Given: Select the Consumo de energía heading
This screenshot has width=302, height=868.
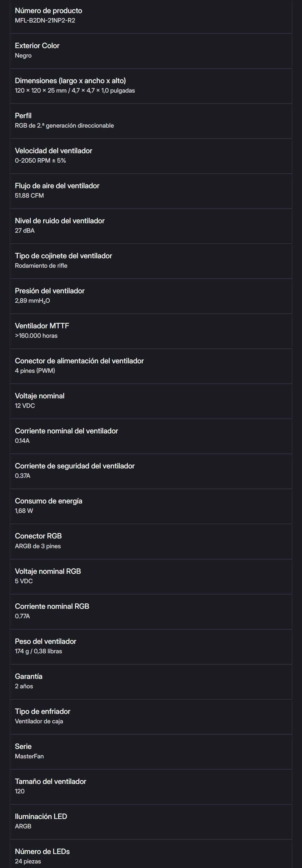Looking at the screenshot, I should point(49,501).
